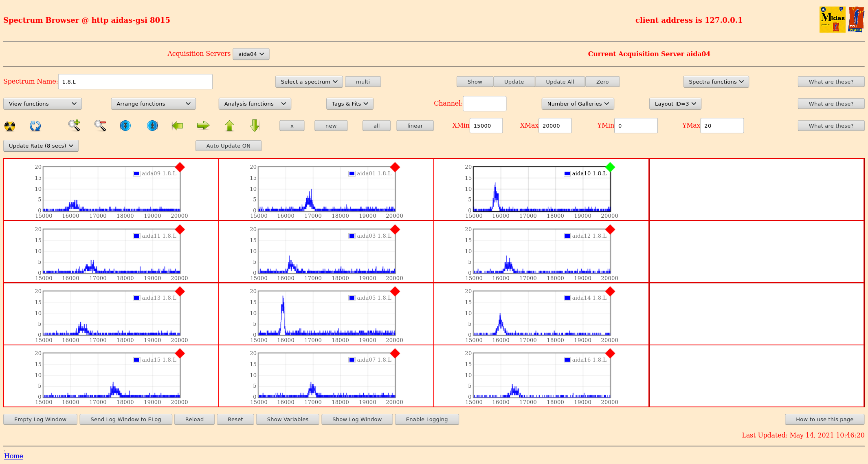This screenshot has width=868, height=464.
Task: Toggle the green diamond marker on aida10 plot
Action: tap(610, 167)
